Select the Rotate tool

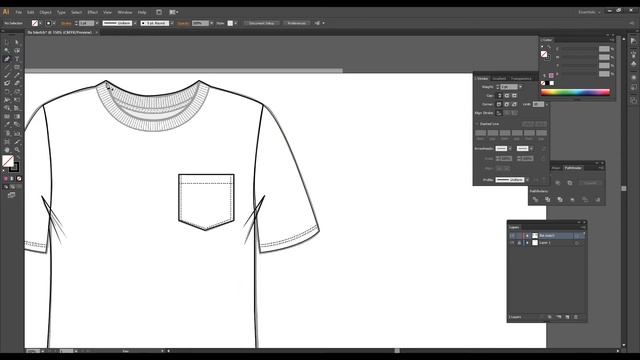tap(7, 92)
